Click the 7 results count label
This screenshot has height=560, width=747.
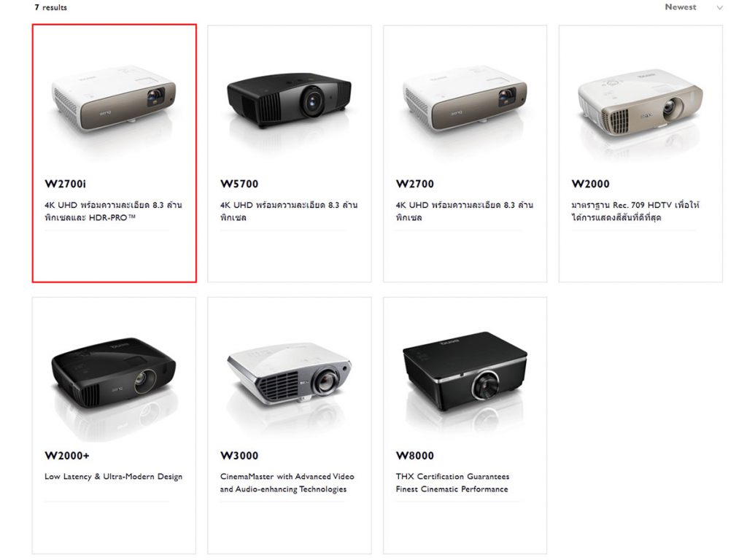50,7
